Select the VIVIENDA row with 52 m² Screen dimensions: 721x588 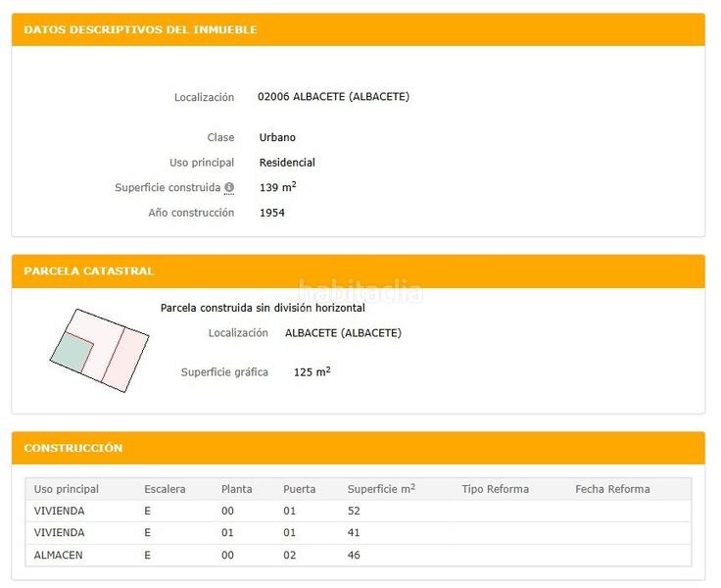(358, 511)
